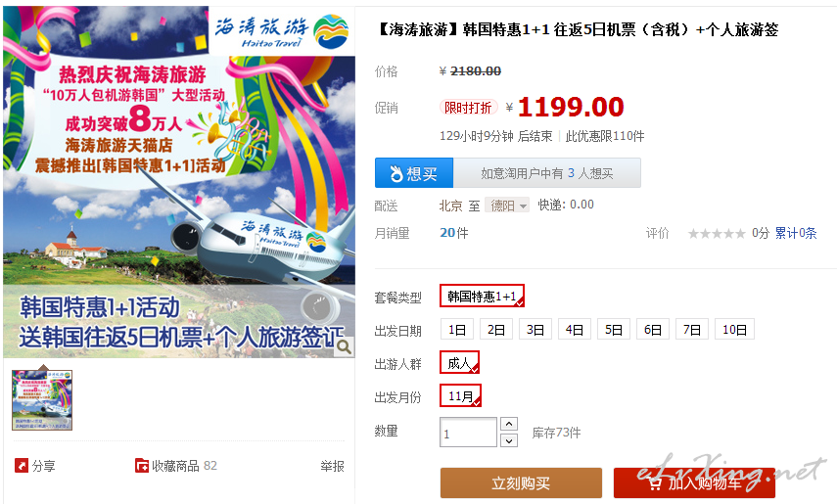
Task: Click the 收藏商品 favorite icon
Action: (x=141, y=466)
